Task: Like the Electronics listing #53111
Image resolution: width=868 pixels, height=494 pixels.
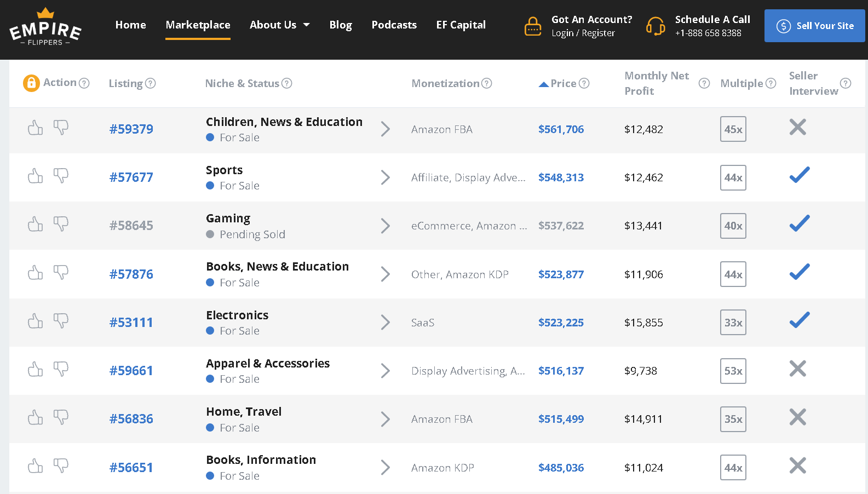Action: pos(36,321)
